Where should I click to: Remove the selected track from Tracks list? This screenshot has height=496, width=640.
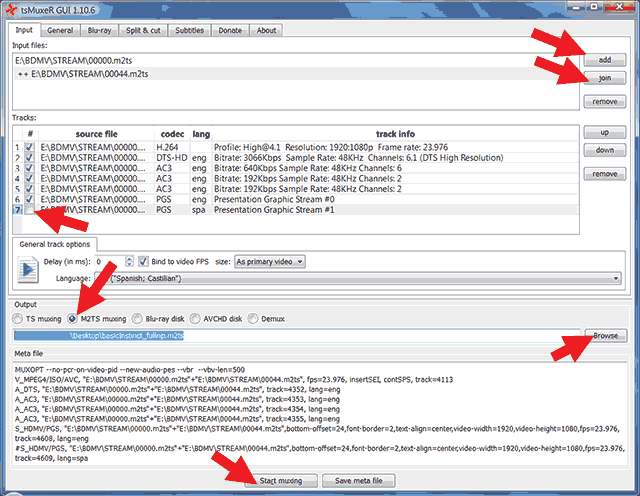pyautogui.click(x=604, y=174)
